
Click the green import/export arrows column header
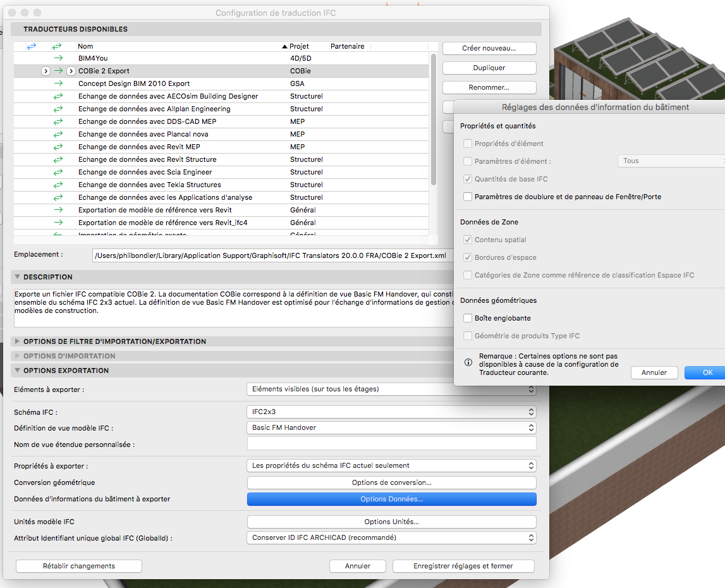pos(58,46)
